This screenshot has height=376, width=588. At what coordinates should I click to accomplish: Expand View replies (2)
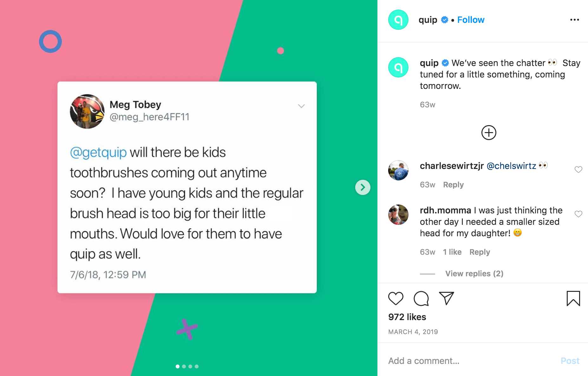point(474,274)
